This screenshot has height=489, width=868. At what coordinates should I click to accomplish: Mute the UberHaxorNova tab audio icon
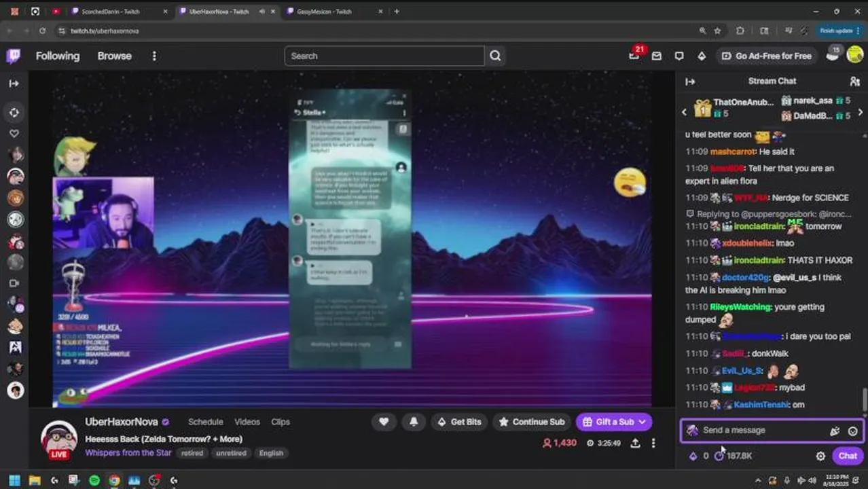(x=262, y=12)
